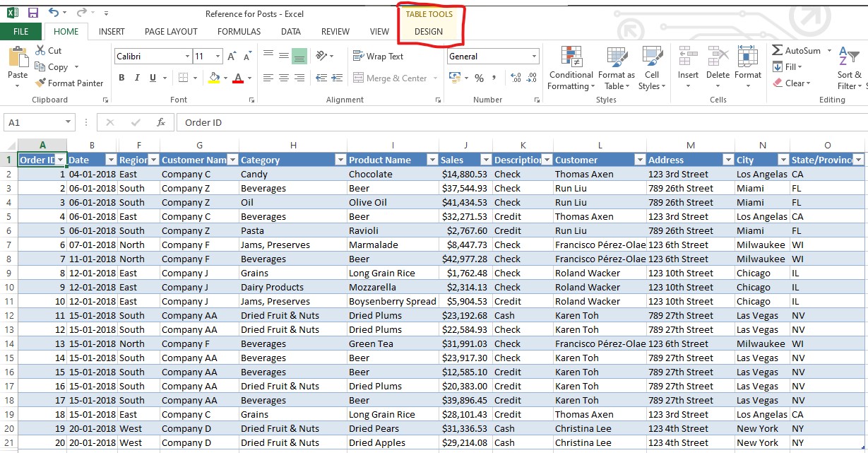Open the Order ID column filter
This screenshot has height=453, width=868.
pyautogui.click(x=61, y=160)
